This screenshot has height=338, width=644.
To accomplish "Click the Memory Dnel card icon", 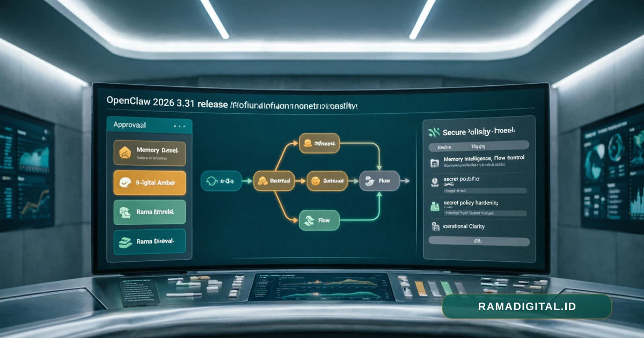I will pyautogui.click(x=125, y=153).
